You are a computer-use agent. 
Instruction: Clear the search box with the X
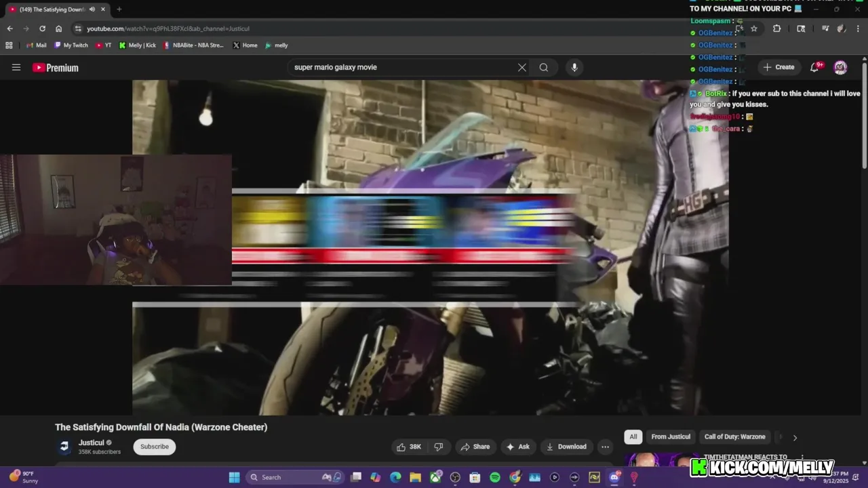[522, 67]
